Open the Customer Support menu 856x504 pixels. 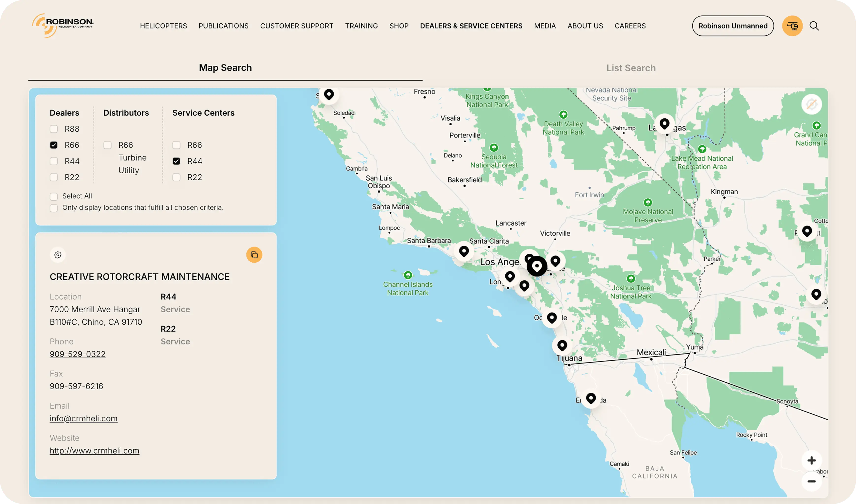297,26
